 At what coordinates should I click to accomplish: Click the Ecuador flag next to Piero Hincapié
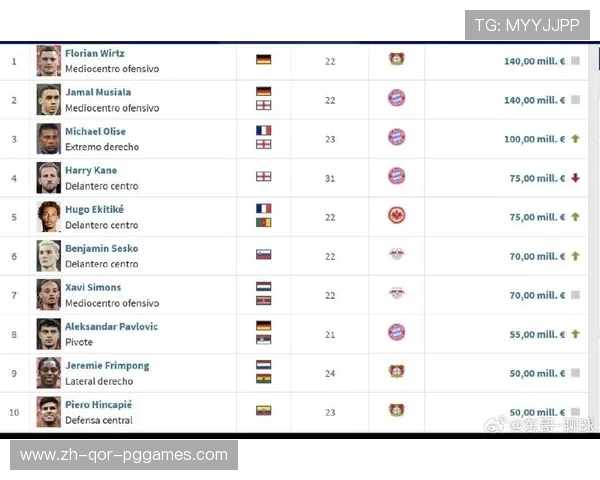(263, 411)
